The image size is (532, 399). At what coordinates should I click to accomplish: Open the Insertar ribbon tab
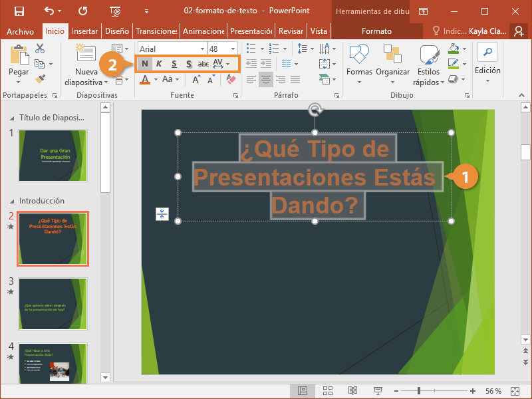tap(84, 31)
